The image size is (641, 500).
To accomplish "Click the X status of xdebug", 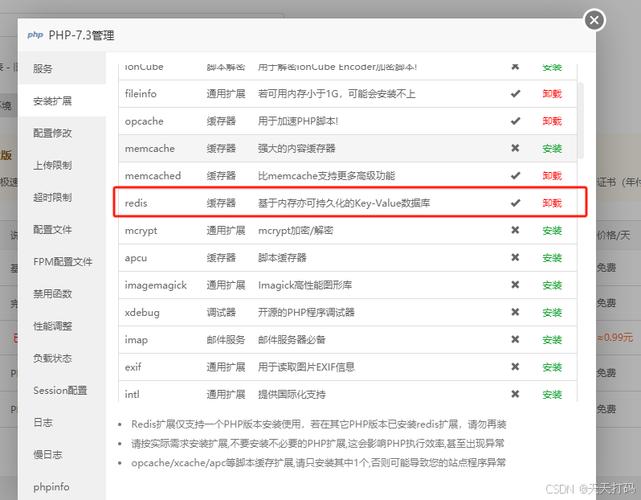I will pyautogui.click(x=515, y=312).
